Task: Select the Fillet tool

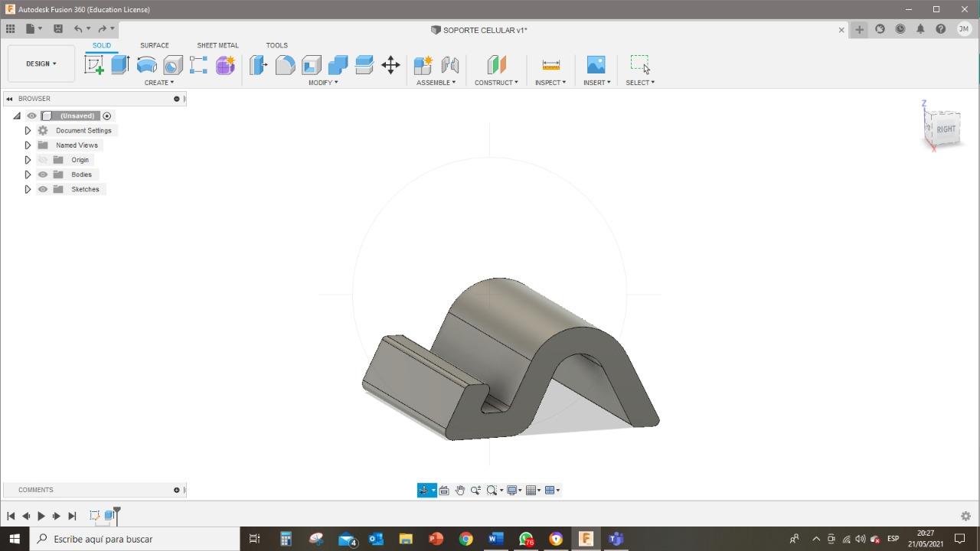Action: [285, 65]
